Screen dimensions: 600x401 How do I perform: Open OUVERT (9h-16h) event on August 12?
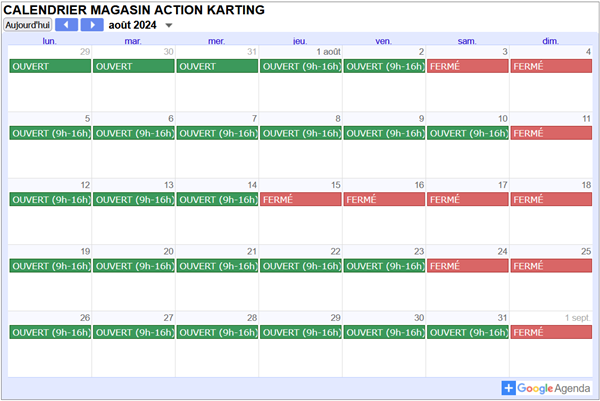tap(50, 199)
